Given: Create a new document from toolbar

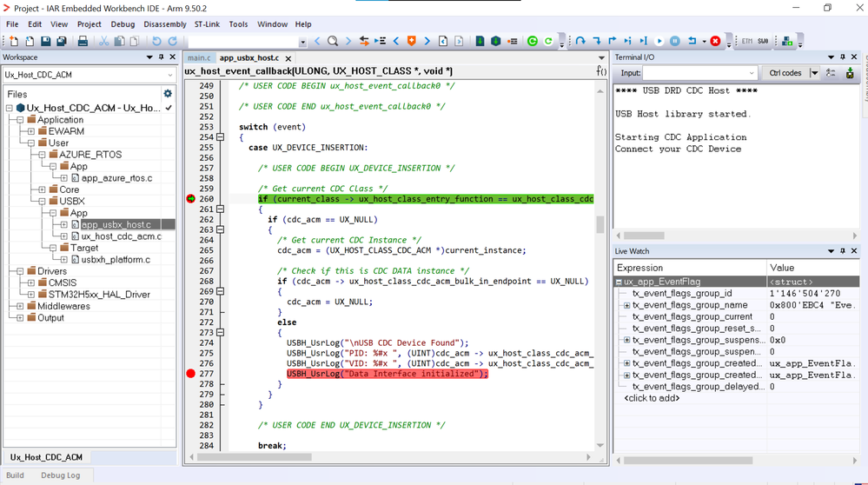Looking at the screenshot, I should (x=14, y=41).
